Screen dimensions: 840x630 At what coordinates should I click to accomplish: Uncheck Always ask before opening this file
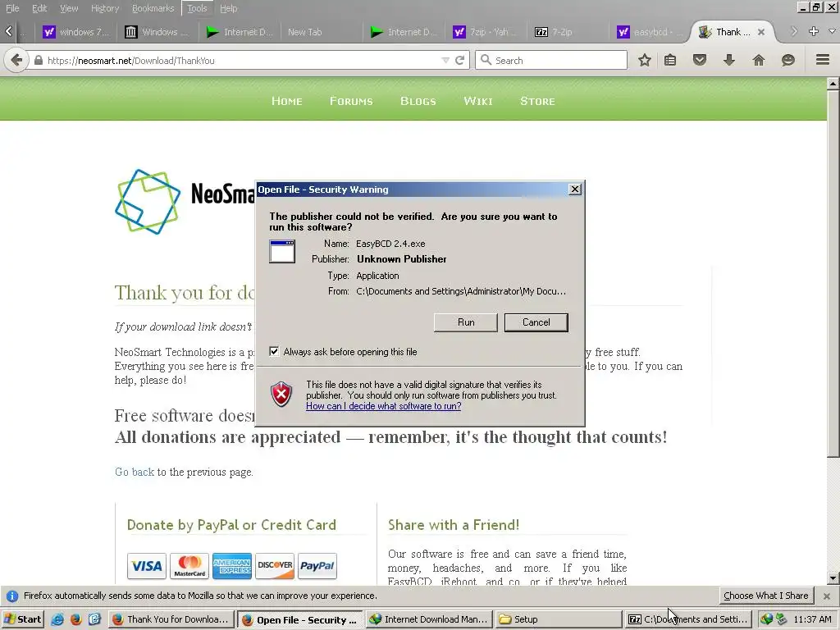click(274, 351)
